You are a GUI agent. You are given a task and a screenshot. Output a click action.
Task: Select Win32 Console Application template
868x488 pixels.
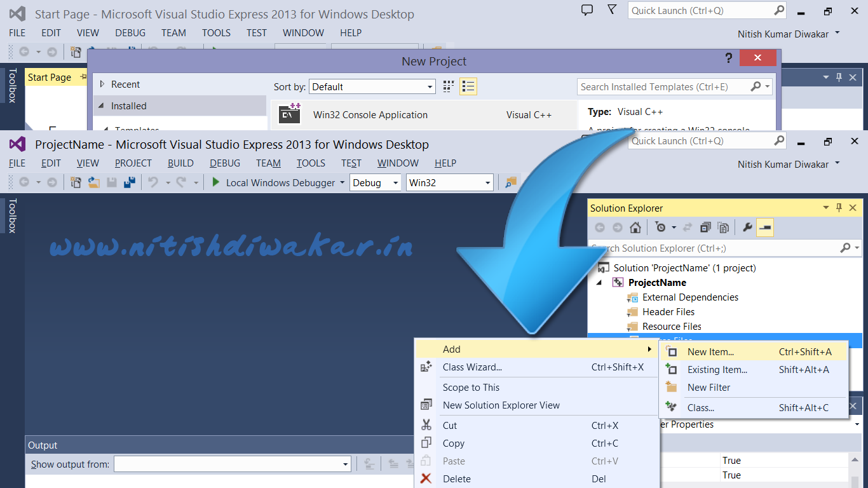click(424, 115)
